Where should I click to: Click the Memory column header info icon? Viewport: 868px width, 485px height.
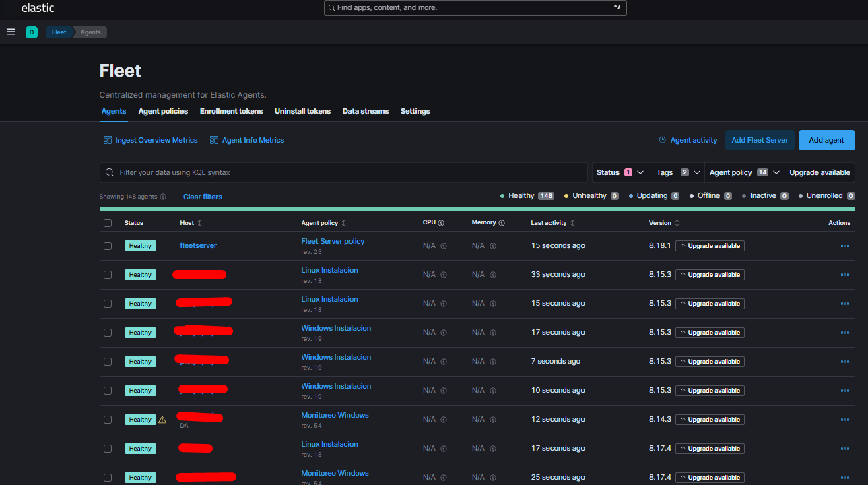point(502,223)
